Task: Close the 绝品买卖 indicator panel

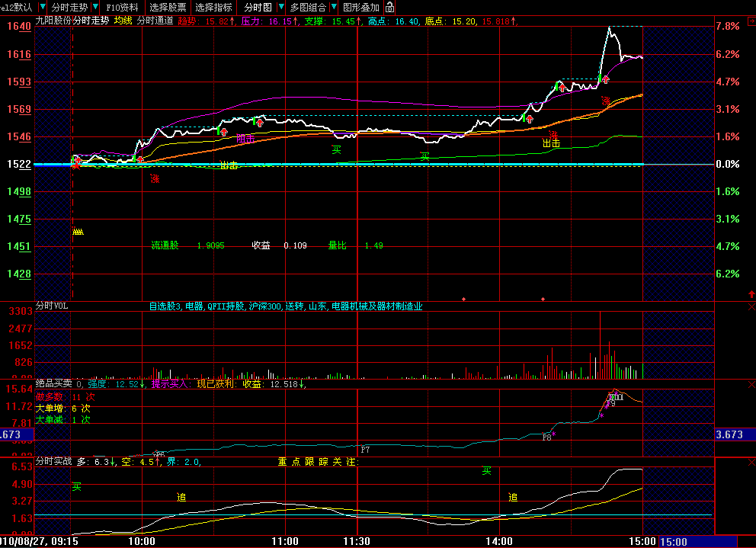Action: coord(751,384)
